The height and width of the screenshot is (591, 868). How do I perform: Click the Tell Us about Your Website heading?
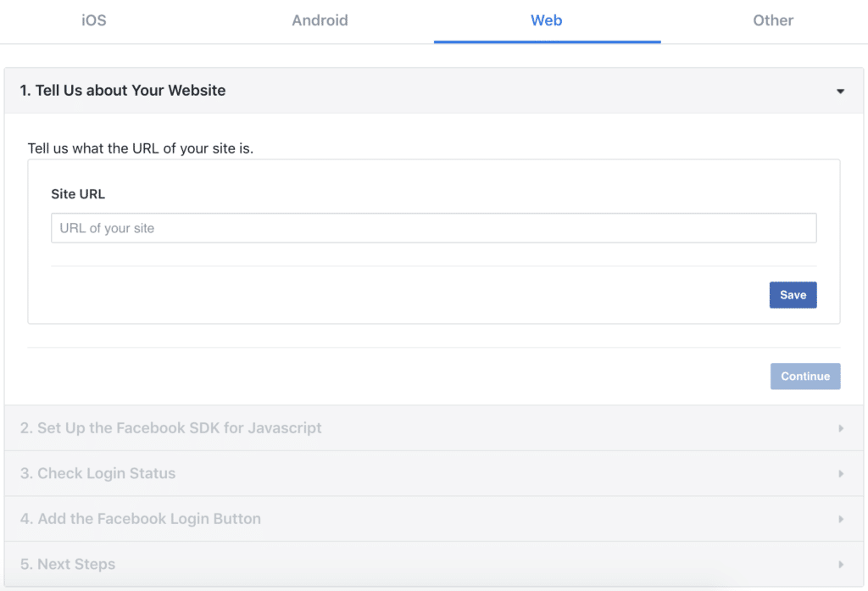123,90
